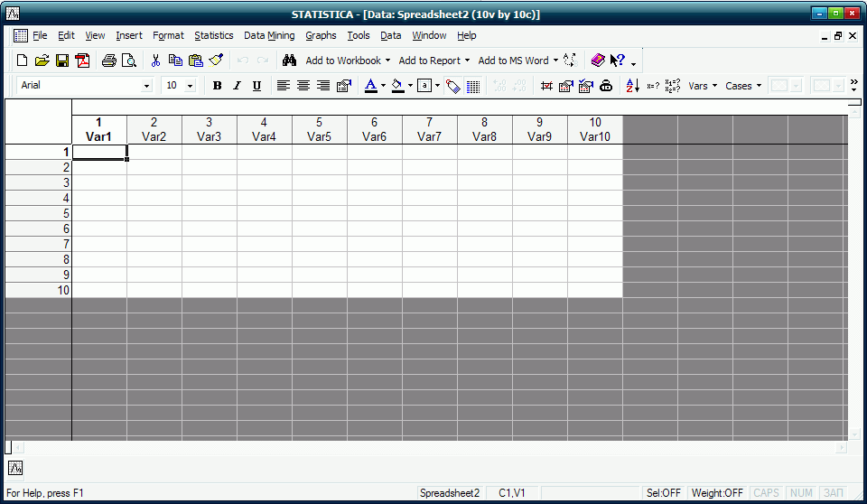
Task: Toggle Underline formatting
Action: pyautogui.click(x=256, y=86)
